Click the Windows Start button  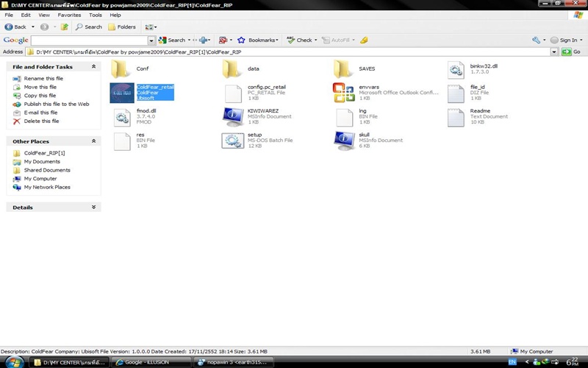pyautogui.click(x=14, y=362)
